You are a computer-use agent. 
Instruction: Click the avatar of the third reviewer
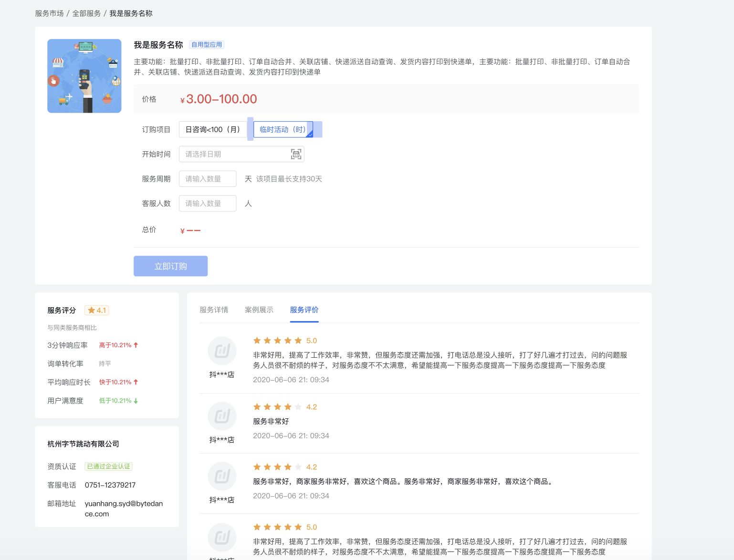[x=222, y=476]
